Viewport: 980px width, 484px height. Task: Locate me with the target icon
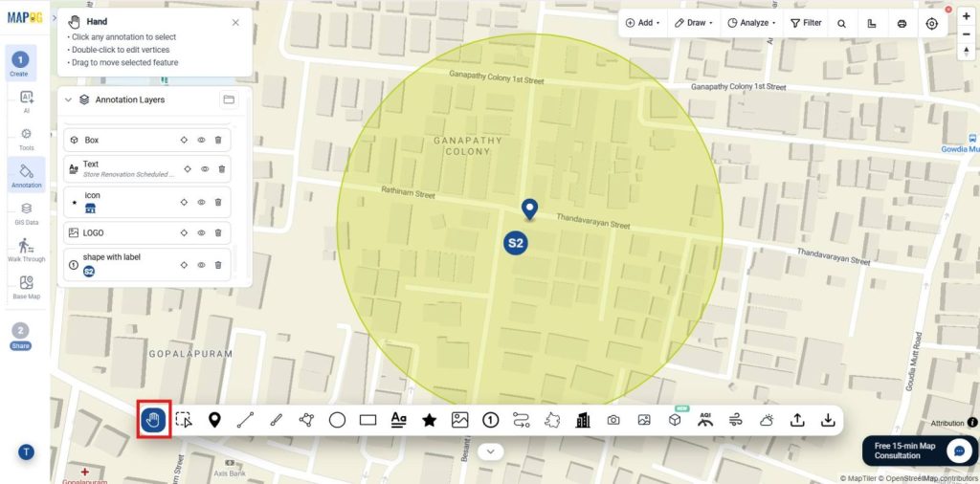(x=932, y=23)
